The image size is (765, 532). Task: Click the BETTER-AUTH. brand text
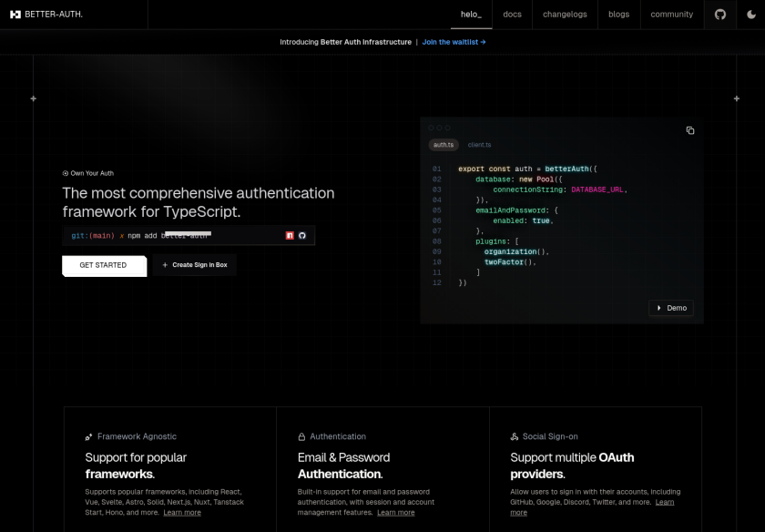tap(54, 15)
